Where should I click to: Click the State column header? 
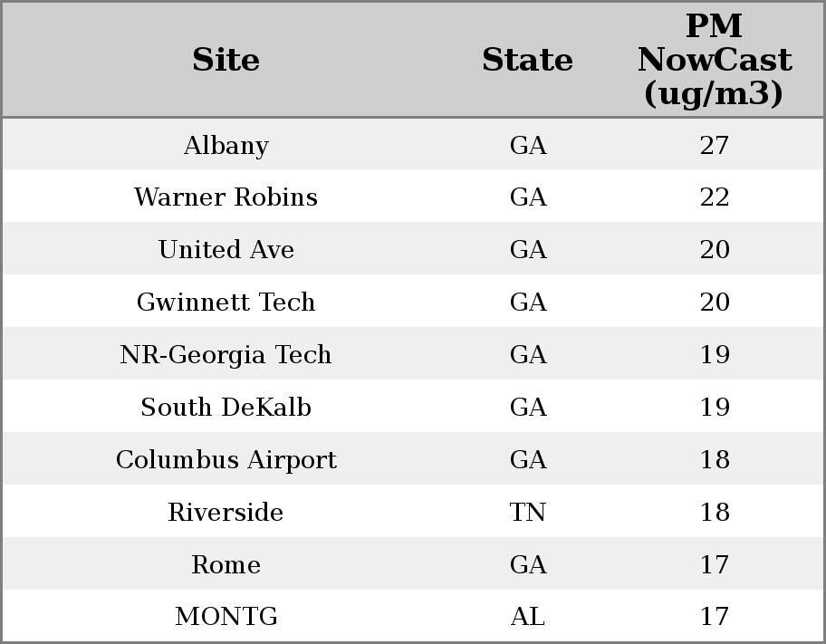pos(527,60)
